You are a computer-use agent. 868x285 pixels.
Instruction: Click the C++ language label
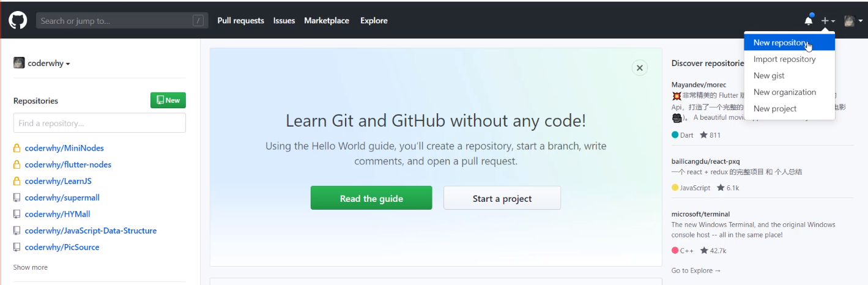click(683, 251)
